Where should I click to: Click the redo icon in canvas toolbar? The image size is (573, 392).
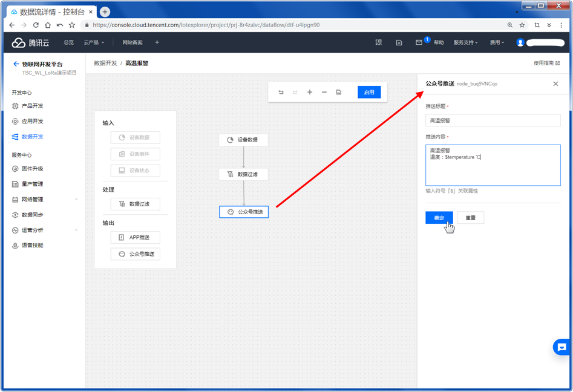pyautogui.click(x=295, y=92)
